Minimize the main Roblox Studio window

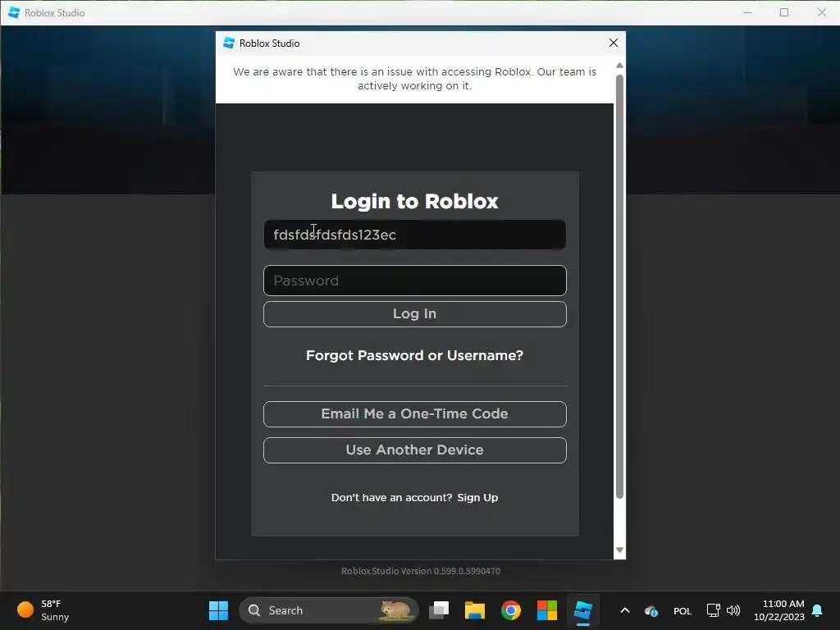(747, 12)
